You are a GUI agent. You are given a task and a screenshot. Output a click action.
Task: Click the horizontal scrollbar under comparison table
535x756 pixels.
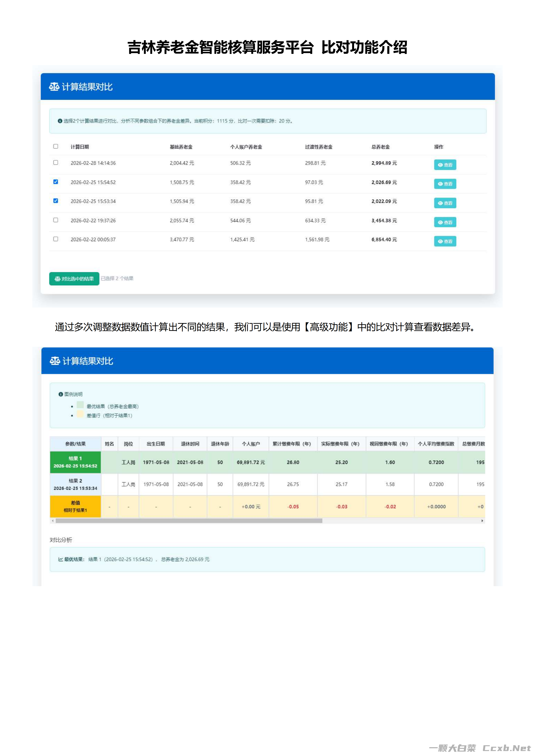pos(189,521)
